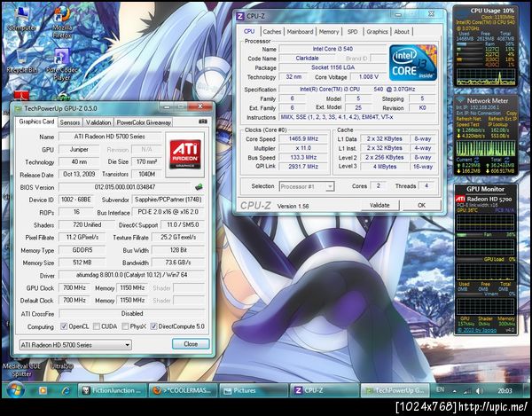Click the CPU Usage gadget graph
The width and height of the screenshot is (532, 416).
486,76
